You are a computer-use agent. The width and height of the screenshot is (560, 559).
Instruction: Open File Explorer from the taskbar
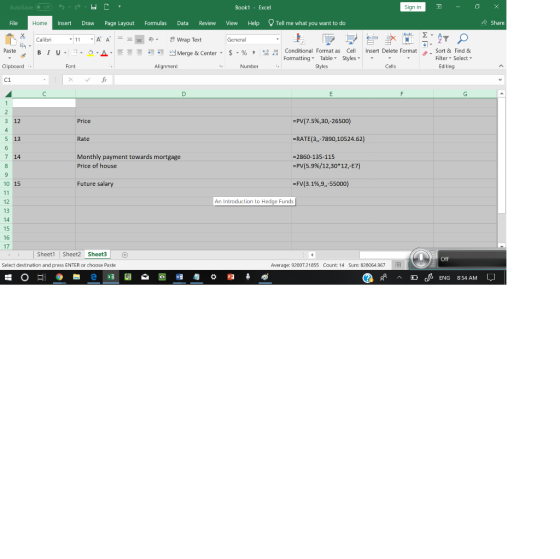pyautogui.click(x=76, y=277)
